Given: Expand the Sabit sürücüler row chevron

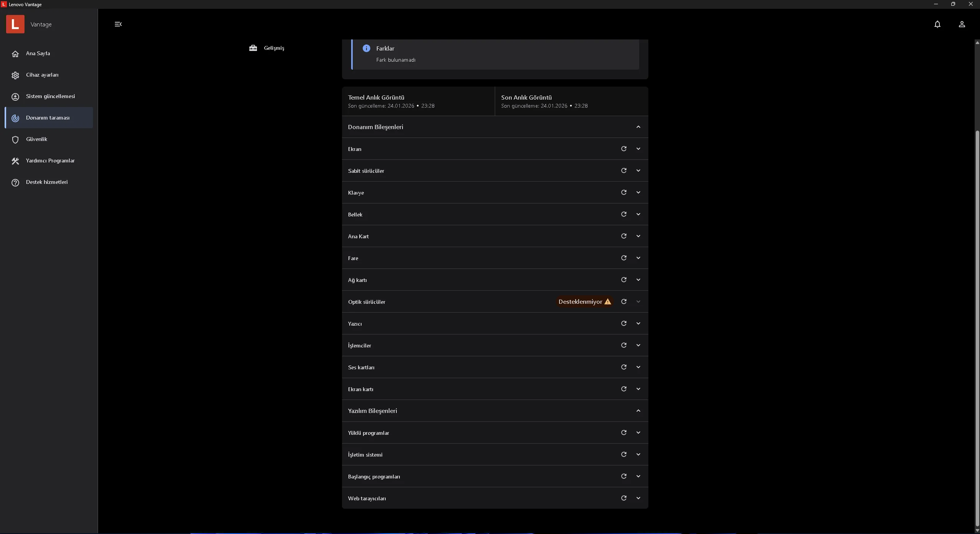Looking at the screenshot, I should [x=638, y=170].
